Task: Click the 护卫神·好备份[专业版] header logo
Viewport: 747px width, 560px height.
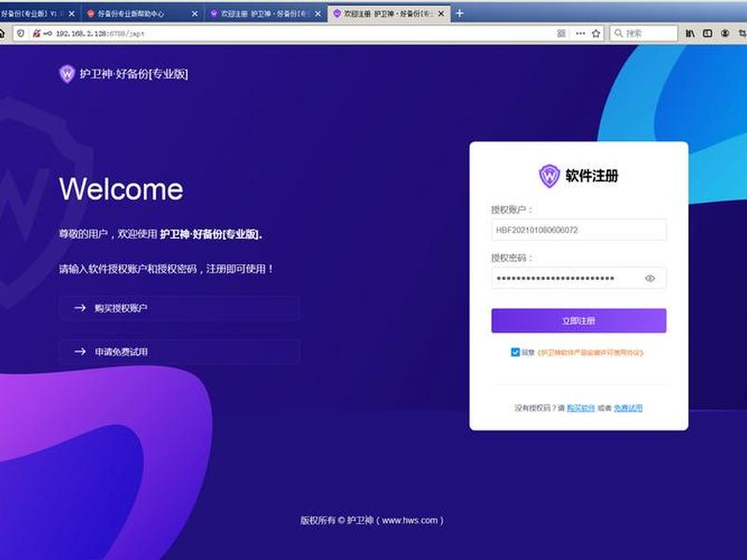Action: click(123, 74)
